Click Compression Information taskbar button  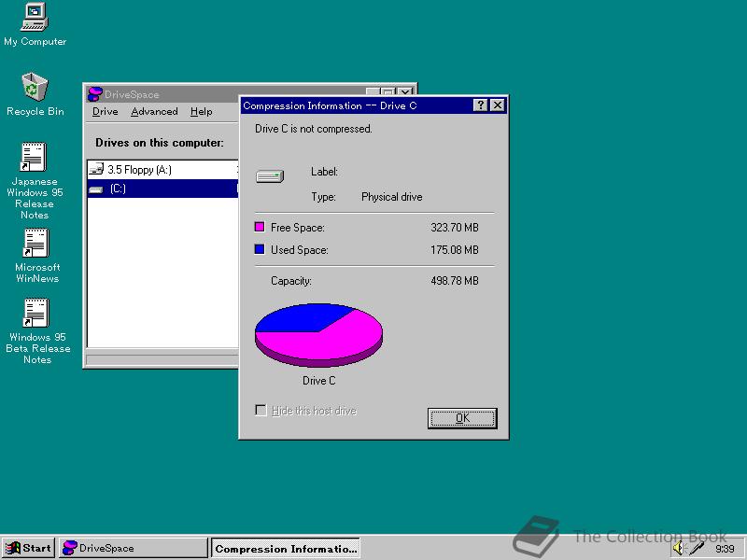pos(286,548)
